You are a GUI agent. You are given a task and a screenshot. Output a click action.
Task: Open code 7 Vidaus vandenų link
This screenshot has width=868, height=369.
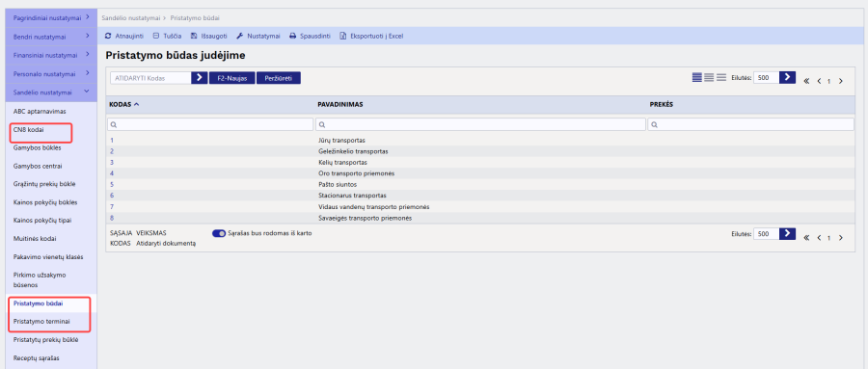coord(112,207)
